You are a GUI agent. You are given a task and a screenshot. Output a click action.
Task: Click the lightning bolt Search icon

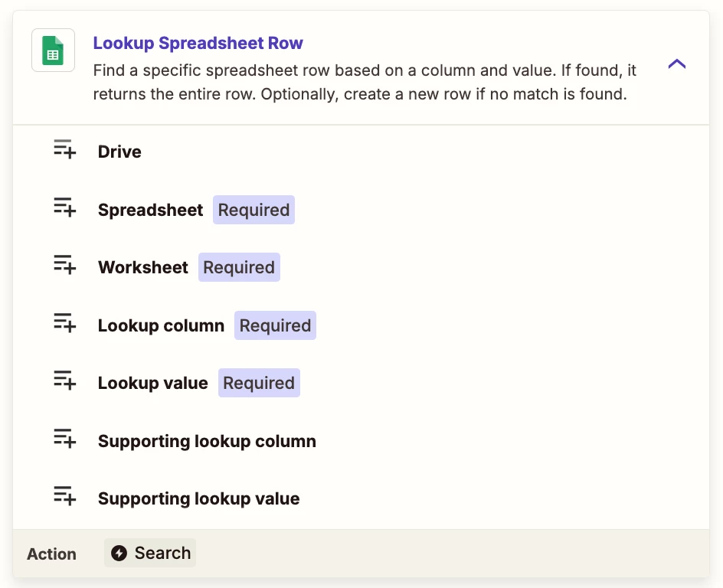[119, 553]
